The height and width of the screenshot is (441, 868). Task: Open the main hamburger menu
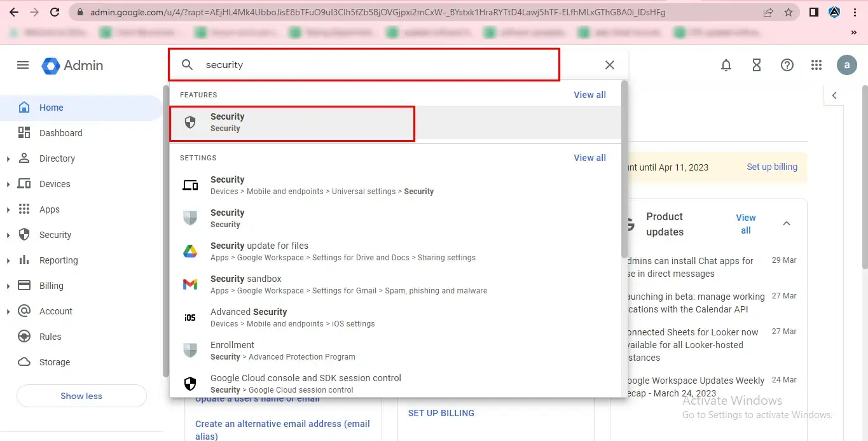click(23, 65)
